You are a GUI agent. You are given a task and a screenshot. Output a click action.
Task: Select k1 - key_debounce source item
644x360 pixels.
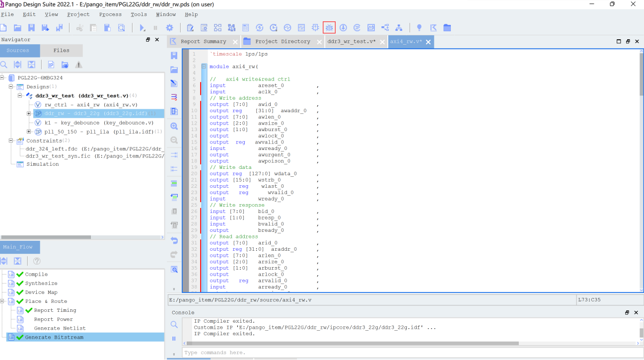click(99, 123)
